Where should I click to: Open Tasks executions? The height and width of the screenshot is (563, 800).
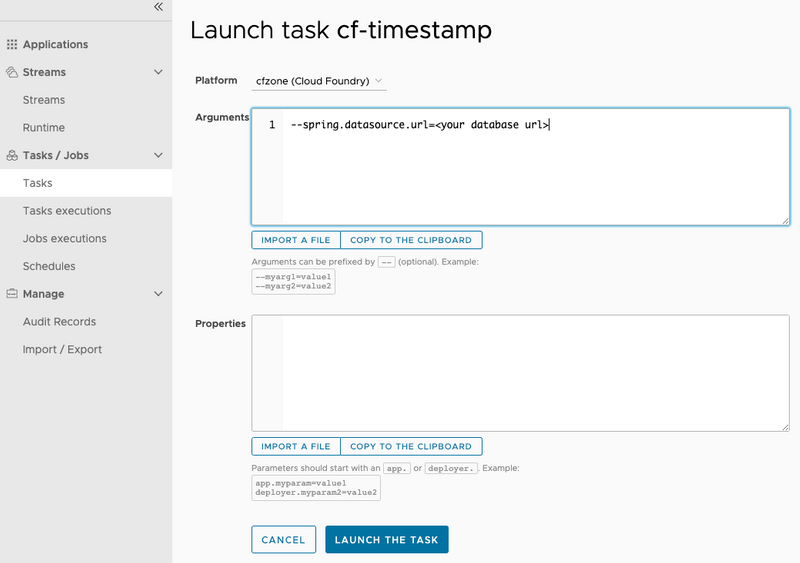point(67,211)
